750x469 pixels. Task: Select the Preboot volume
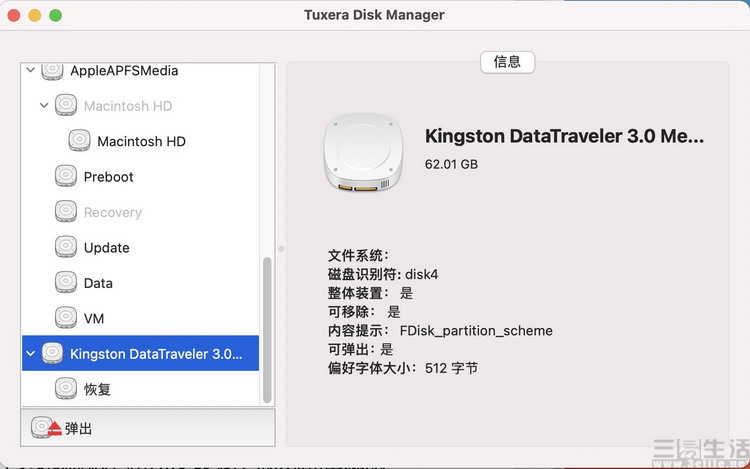(x=141, y=176)
